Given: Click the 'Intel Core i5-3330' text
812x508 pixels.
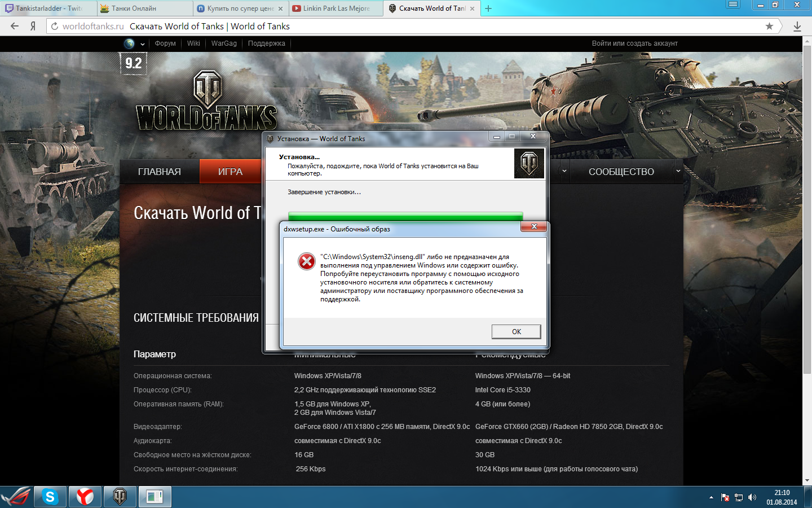Looking at the screenshot, I should pos(502,390).
